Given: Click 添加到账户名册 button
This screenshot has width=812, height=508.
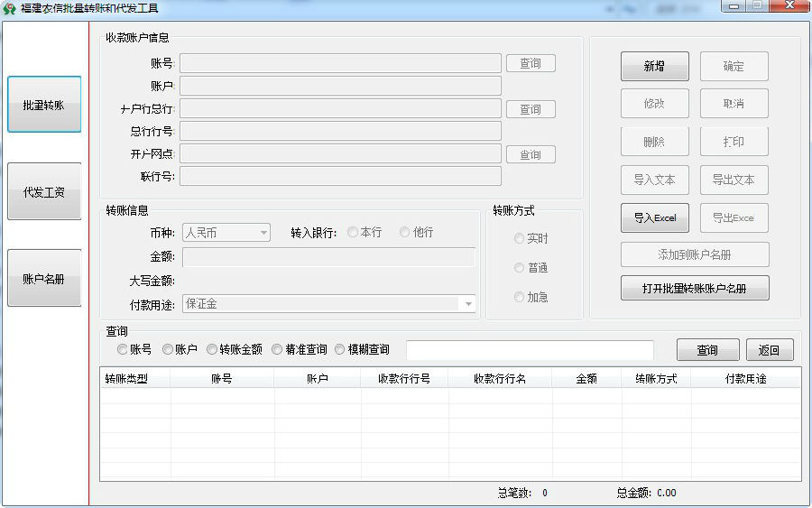Looking at the screenshot, I should point(695,254).
